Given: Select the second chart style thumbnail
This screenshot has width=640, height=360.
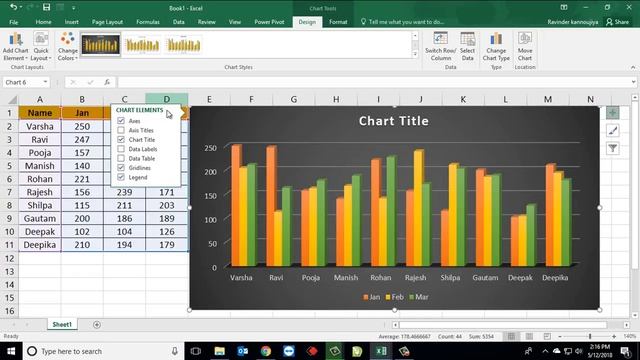Looking at the screenshot, I should point(142,45).
